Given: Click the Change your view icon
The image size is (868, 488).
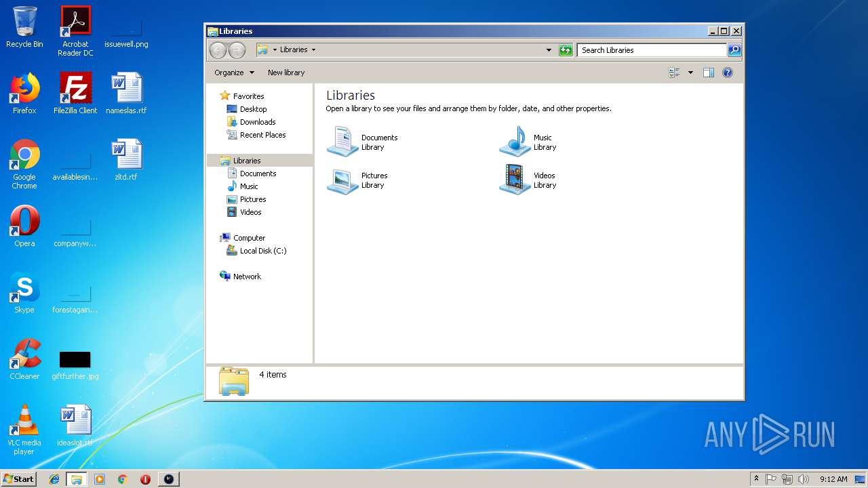Looking at the screenshot, I should (x=674, y=73).
